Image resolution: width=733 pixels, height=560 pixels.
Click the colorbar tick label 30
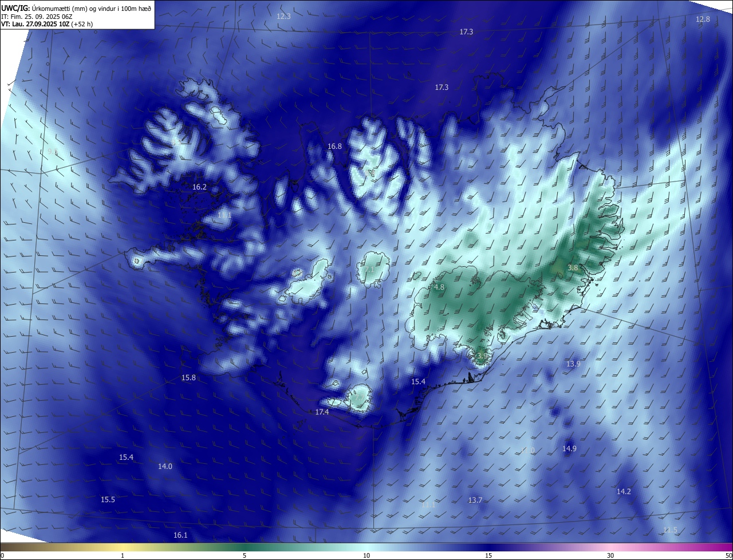610,556
